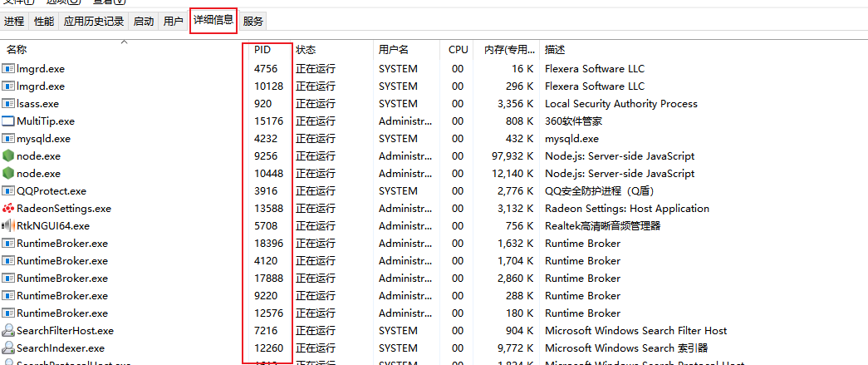This screenshot has width=868, height=365.
Task: Click PID value 920
Action: coord(263,104)
